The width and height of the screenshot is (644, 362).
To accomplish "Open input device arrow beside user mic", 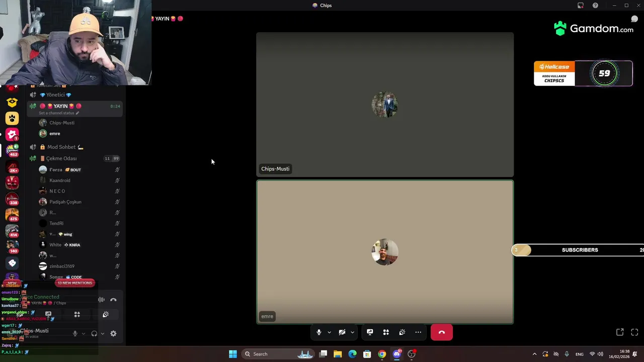I will [x=83, y=333].
